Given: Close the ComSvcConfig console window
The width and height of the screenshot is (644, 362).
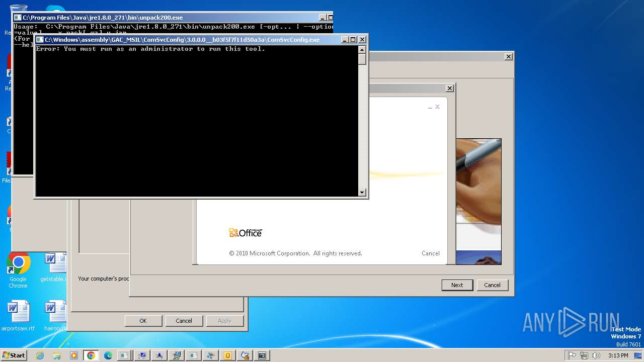Looking at the screenshot, I should (x=362, y=40).
